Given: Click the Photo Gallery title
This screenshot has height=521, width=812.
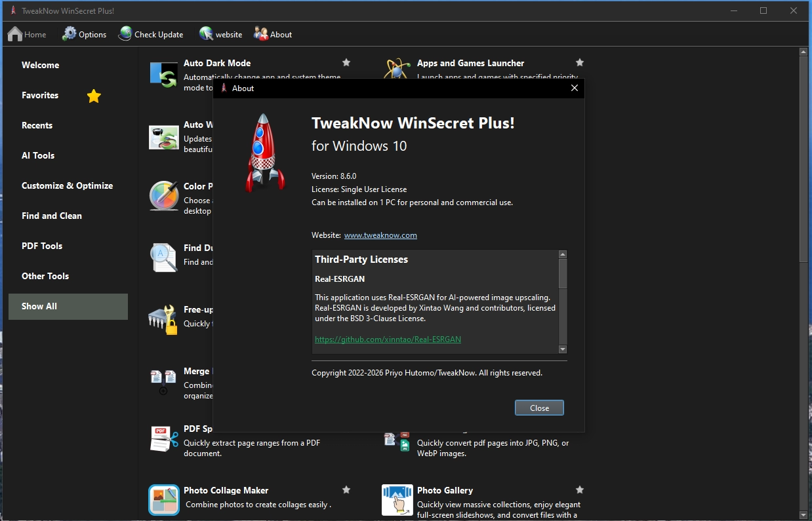Looking at the screenshot, I should click(x=445, y=490).
